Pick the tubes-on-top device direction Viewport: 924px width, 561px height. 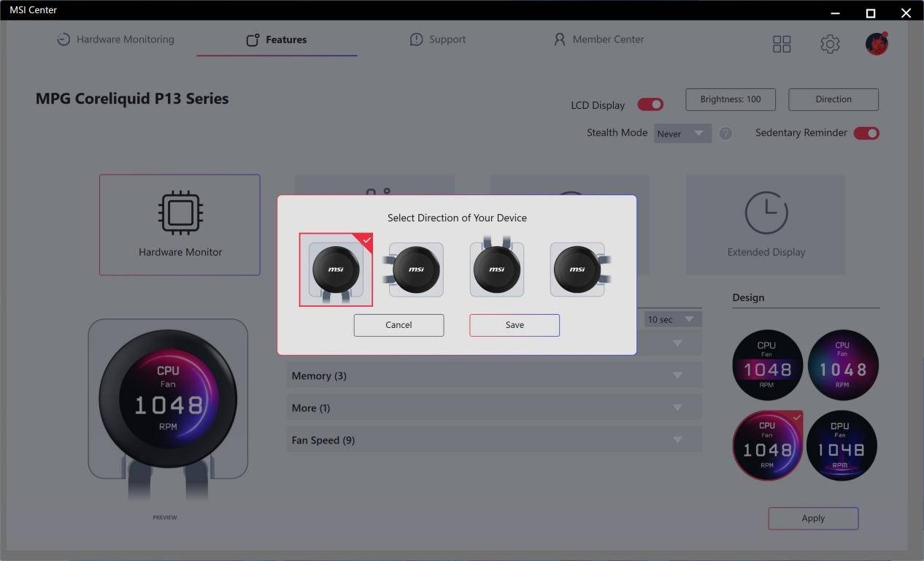coord(496,270)
